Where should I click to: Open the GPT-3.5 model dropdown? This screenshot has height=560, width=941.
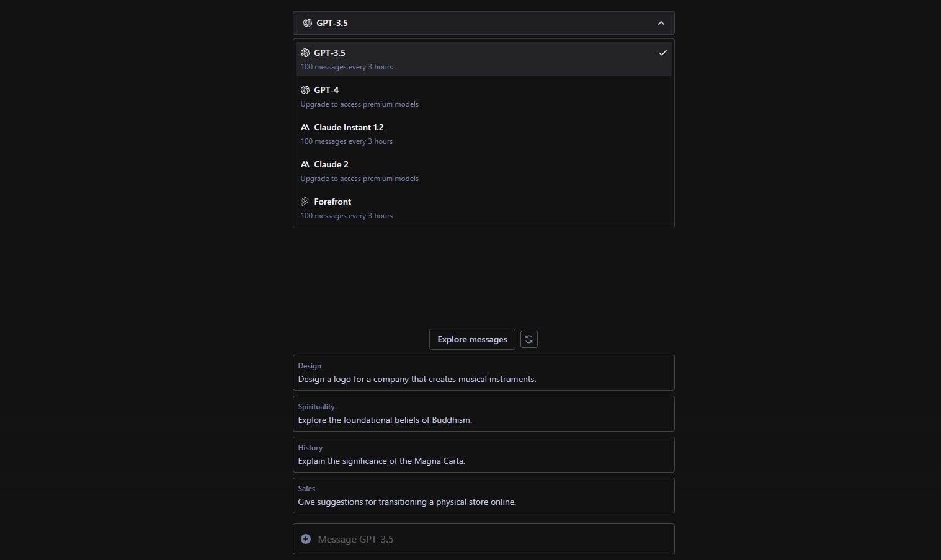tap(483, 23)
